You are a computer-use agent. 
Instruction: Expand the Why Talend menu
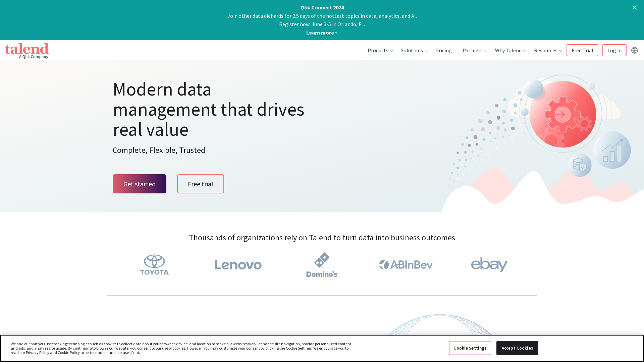coord(511,50)
